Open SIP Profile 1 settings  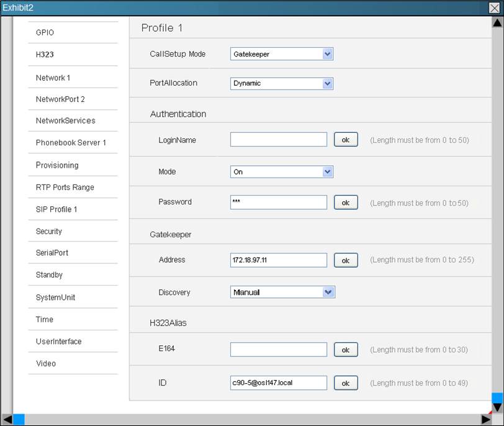coord(56,209)
